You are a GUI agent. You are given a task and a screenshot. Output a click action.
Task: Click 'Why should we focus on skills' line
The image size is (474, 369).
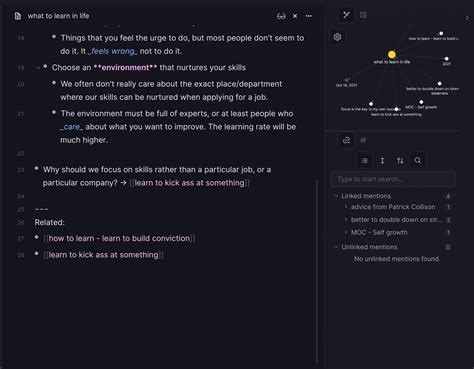[157, 176]
